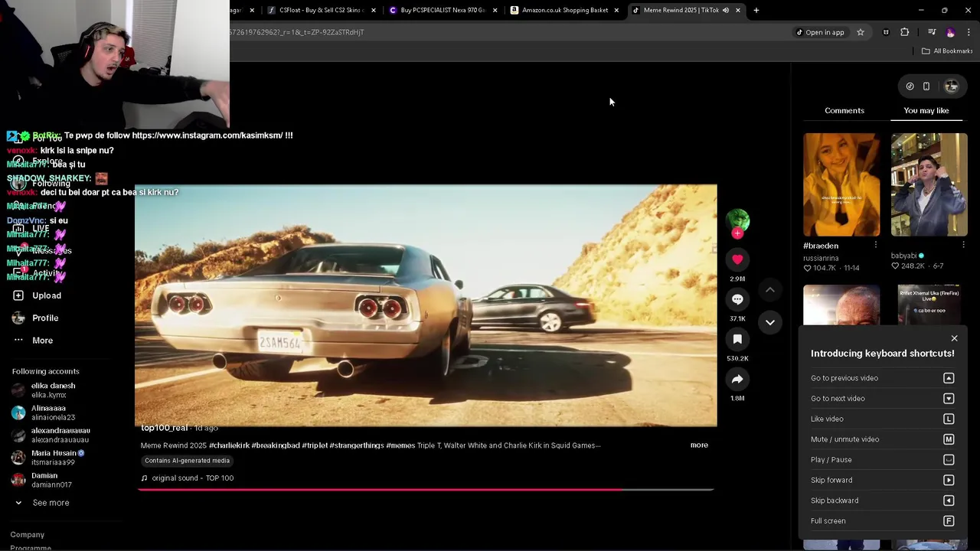Click the TikTok coin icon in top pill
Image resolution: width=980 pixels, height=551 pixels.
(910, 86)
